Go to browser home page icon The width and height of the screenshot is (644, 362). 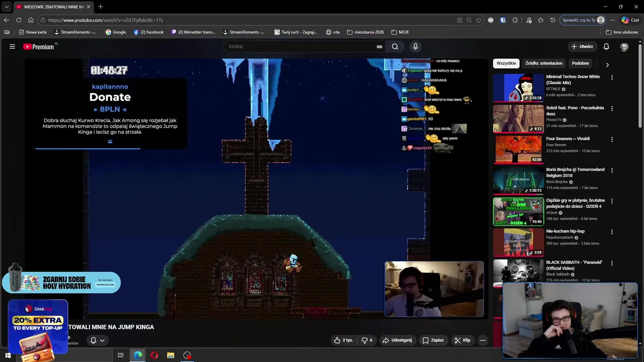tap(31, 20)
